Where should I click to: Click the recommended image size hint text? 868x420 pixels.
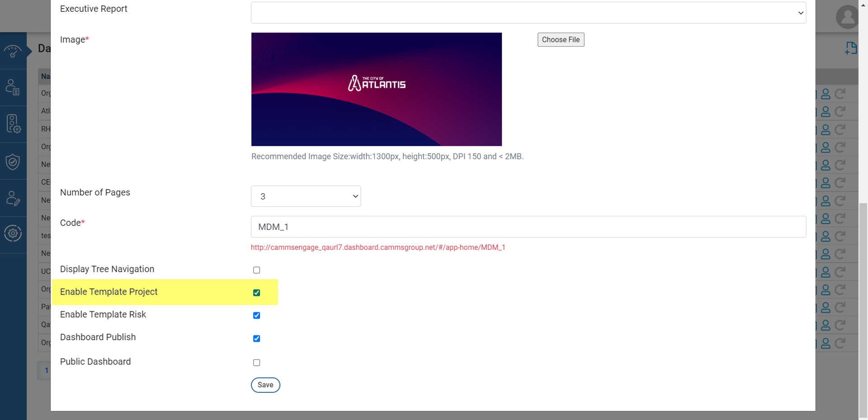coord(387,157)
